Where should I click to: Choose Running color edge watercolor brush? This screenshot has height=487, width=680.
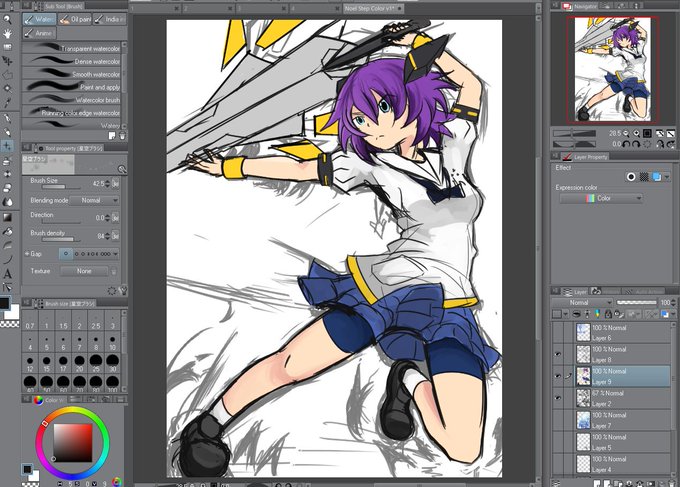click(x=71, y=112)
